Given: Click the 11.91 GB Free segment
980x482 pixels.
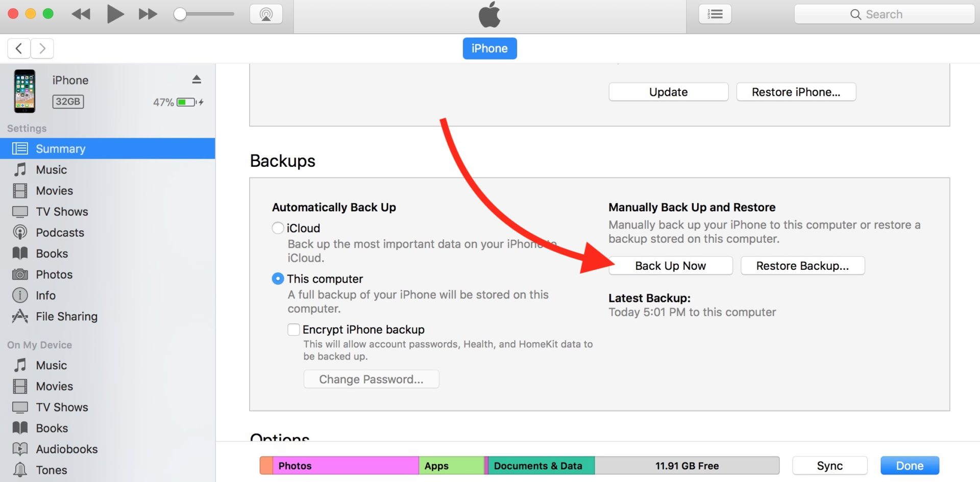Looking at the screenshot, I should (687, 466).
